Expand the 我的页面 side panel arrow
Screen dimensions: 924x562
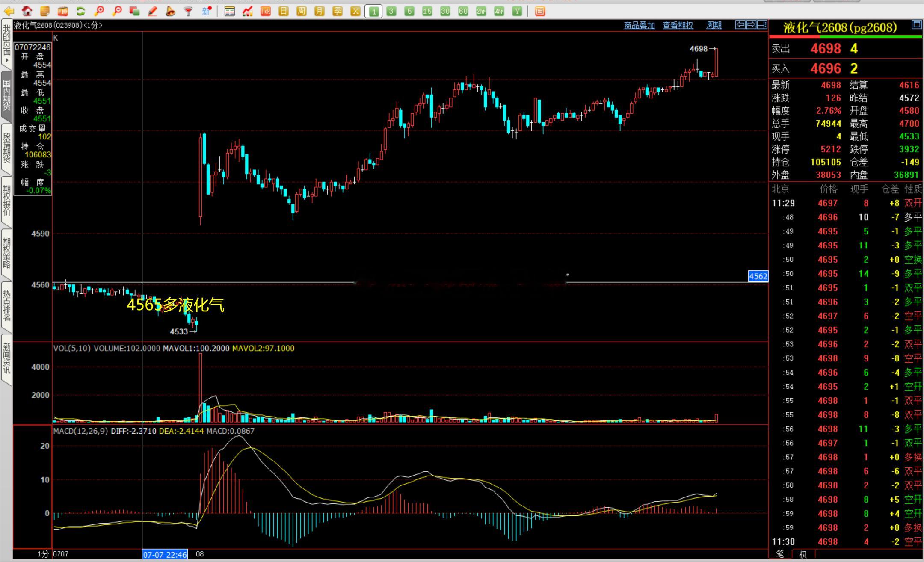pyautogui.click(x=6, y=60)
